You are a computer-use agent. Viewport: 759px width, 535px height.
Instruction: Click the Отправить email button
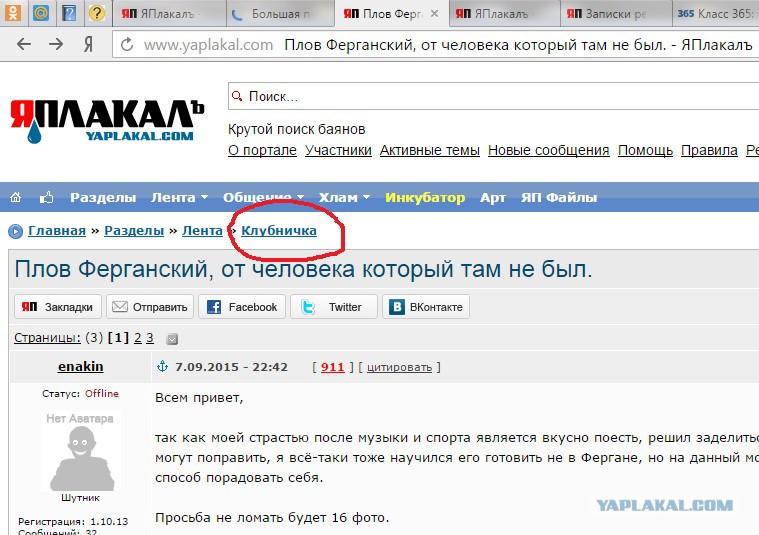150,307
